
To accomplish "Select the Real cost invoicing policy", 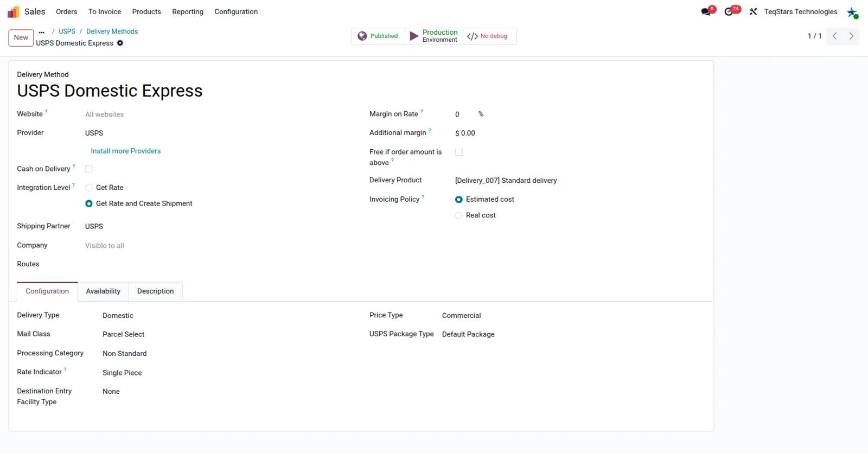I will click(459, 215).
